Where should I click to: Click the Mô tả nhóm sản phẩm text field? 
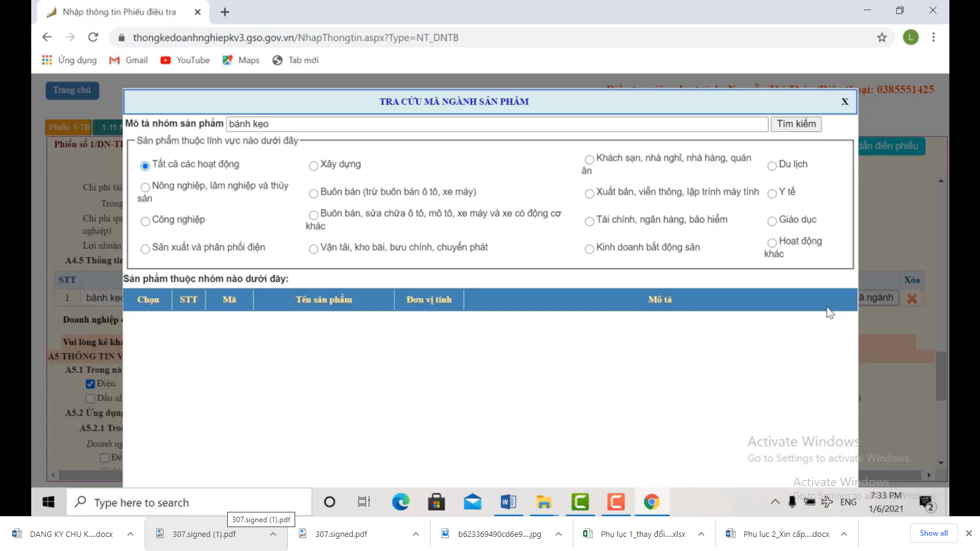point(497,124)
